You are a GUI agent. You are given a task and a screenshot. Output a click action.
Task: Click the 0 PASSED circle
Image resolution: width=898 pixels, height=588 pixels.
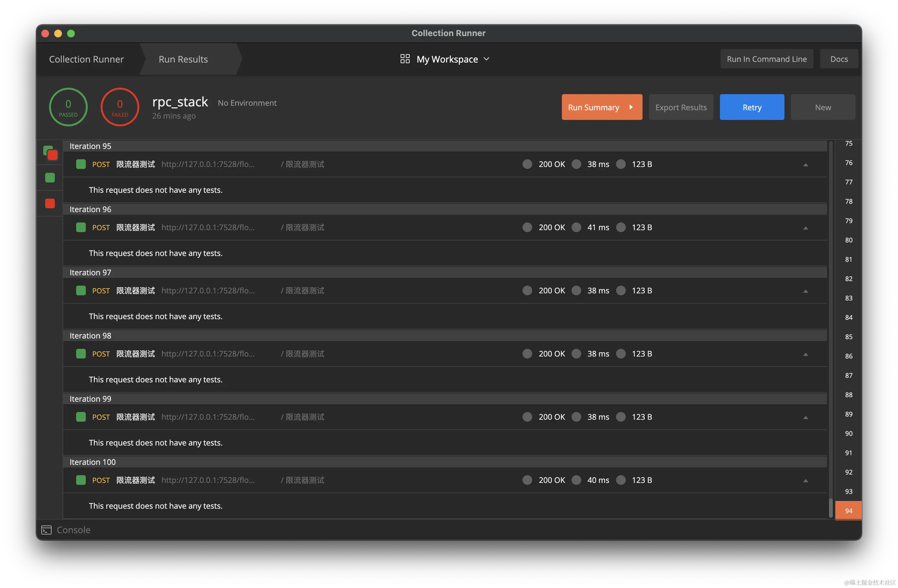68,107
